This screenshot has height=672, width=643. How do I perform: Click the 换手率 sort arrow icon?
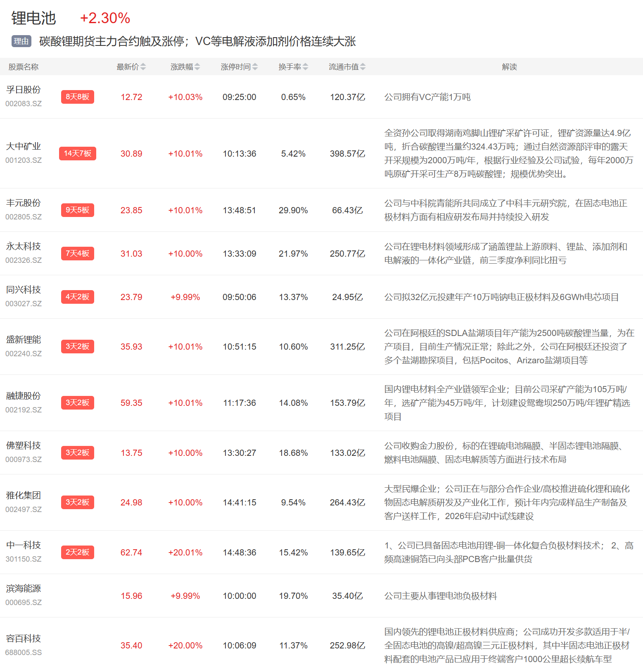coord(305,67)
